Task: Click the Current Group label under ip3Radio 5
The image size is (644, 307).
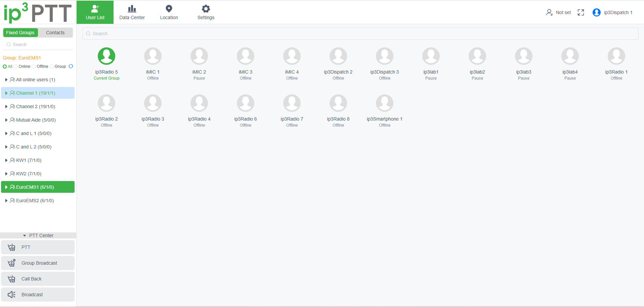Action: 106,78
